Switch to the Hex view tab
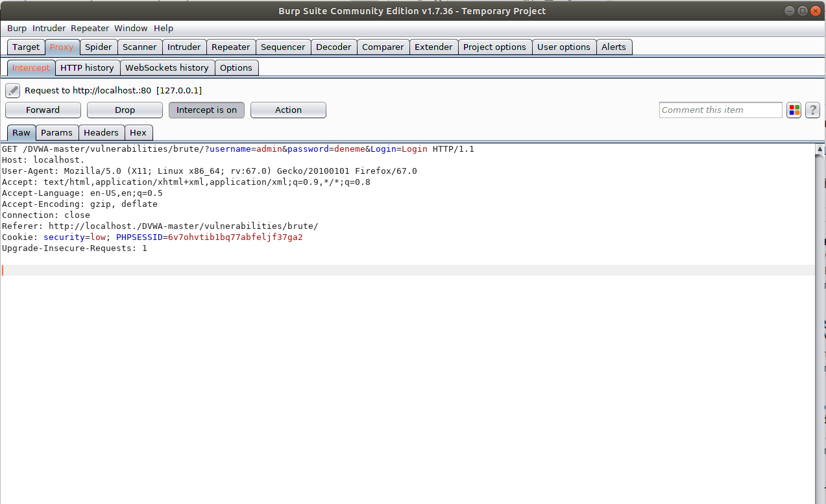The width and height of the screenshot is (826, 504). [138, 132]
